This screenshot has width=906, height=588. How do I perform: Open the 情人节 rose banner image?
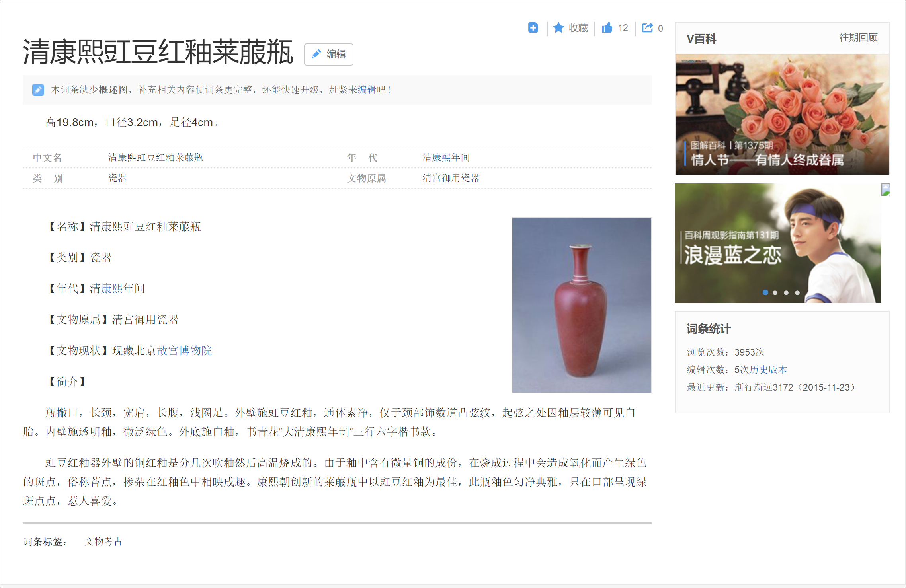(782, 115)
